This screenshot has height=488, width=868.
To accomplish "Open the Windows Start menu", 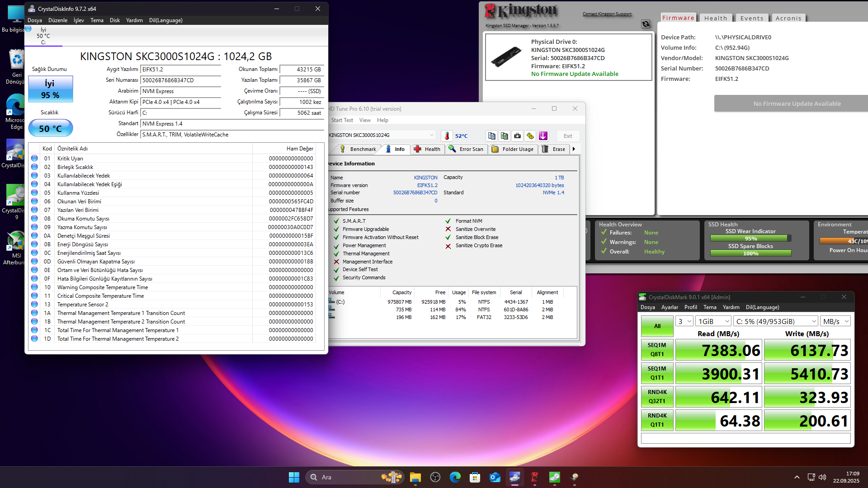I will pyautogui.click(x=294, y=477).
